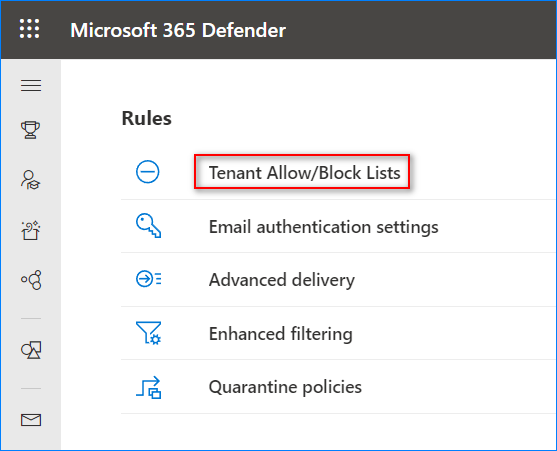Open Learning hub person icon

(x=31, y=180)
